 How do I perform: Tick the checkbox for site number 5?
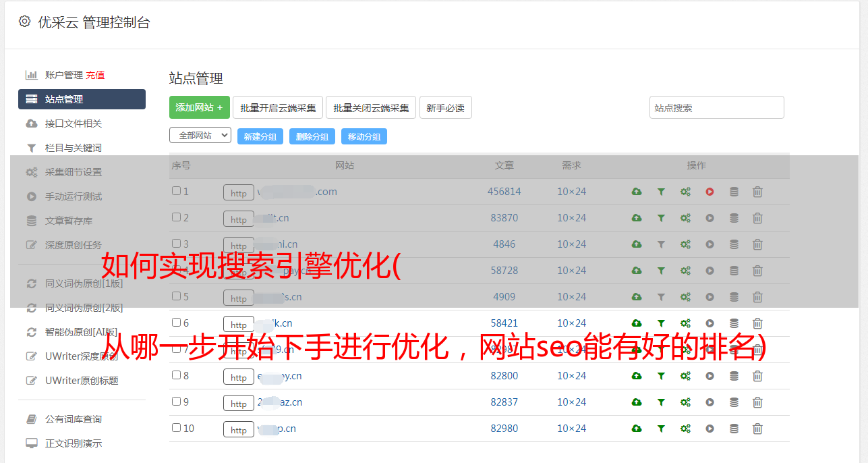pyautogui.click(x=176, y=296)
